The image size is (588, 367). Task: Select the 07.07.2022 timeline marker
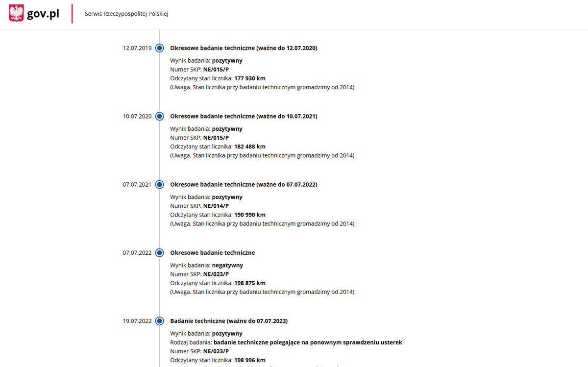[159, 253]
